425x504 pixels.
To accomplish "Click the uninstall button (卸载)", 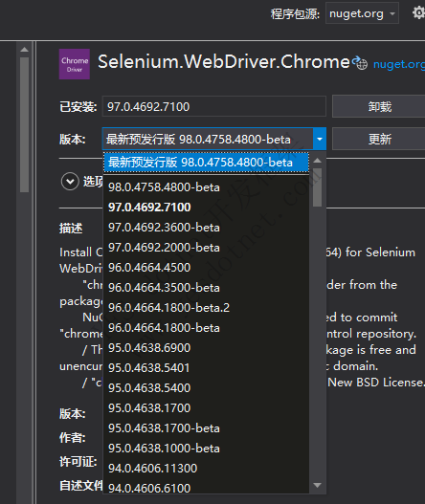I will point(380,106).
